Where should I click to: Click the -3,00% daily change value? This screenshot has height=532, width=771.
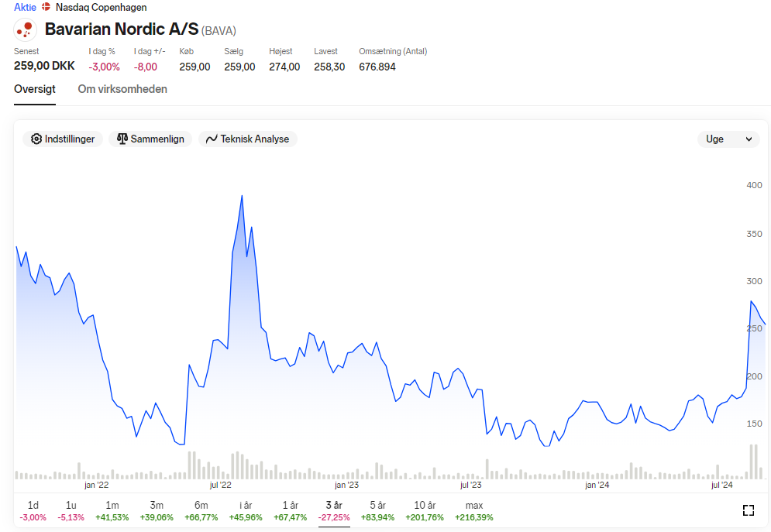[105, 67]
